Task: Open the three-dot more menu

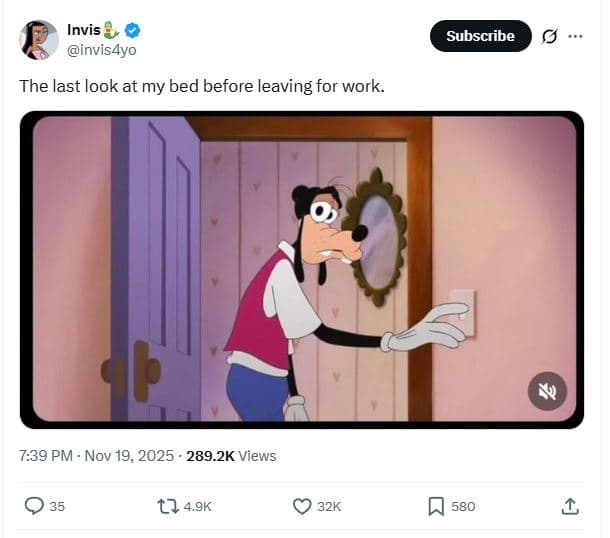Action: 575,36
